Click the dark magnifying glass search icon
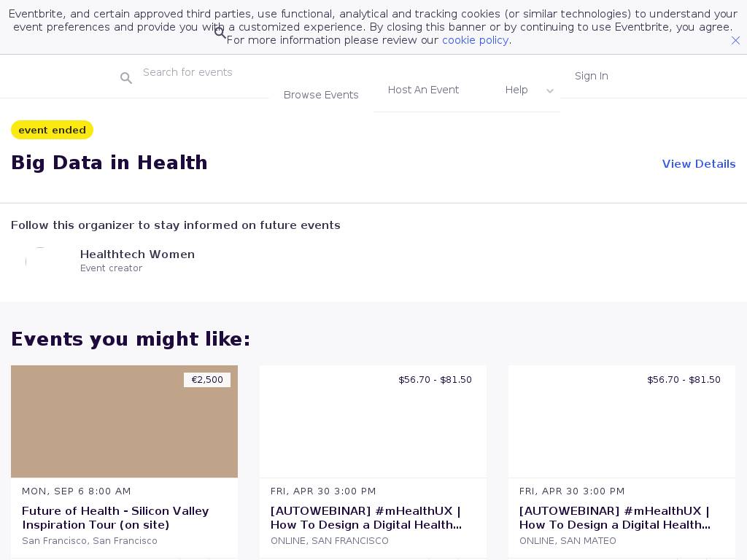The image size is (747, 560). [220, 33]
